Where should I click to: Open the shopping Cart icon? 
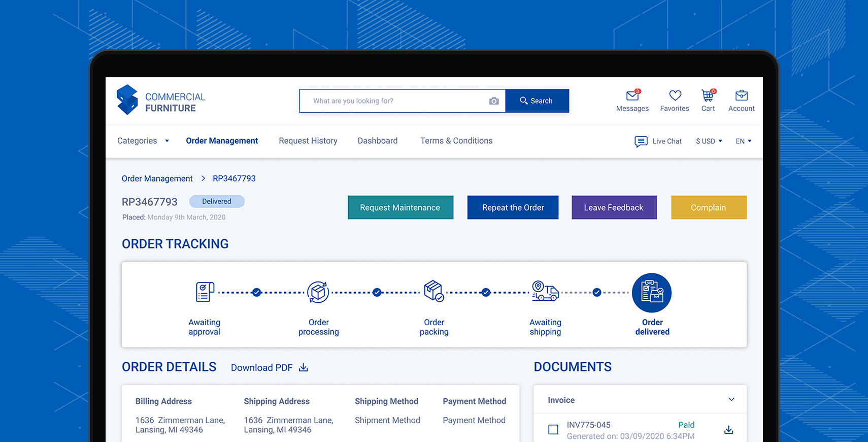[x=708, y=96]
